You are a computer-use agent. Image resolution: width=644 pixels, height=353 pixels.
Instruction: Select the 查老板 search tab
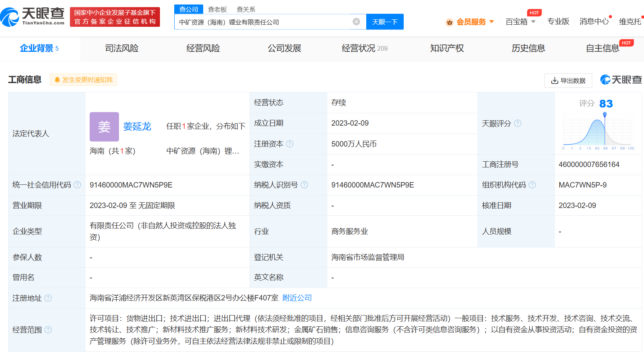pyautogui.click(x=217, y=9)
